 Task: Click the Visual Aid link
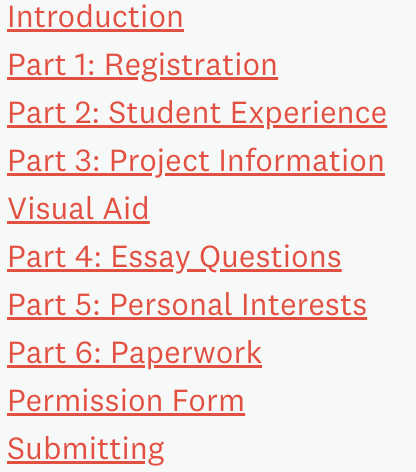[x=78, y=209]
